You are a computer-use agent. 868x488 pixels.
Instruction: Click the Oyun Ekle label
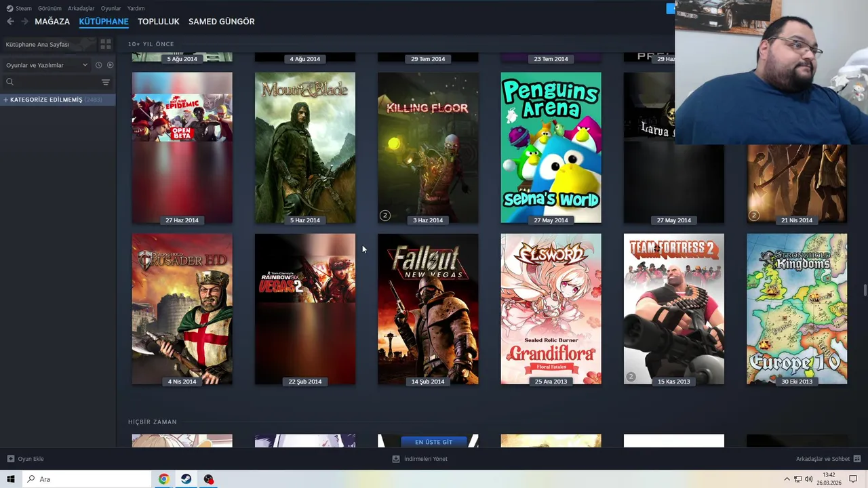click(x=31, y=459)
